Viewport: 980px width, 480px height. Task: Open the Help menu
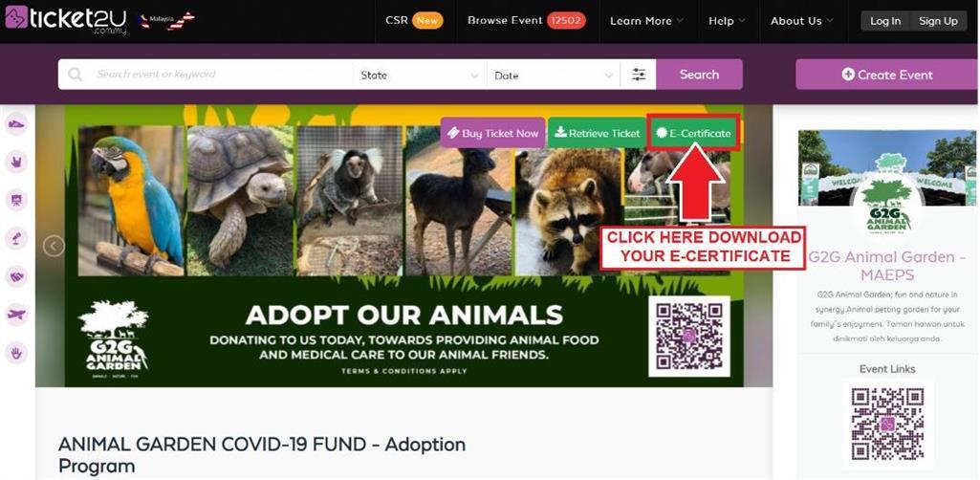(727, 21)
